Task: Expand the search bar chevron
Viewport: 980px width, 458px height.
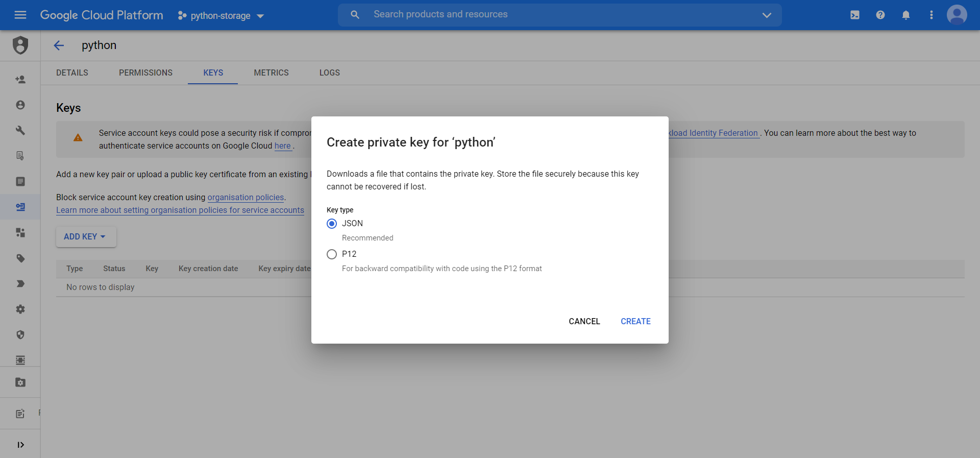Action: click(767, 15)
